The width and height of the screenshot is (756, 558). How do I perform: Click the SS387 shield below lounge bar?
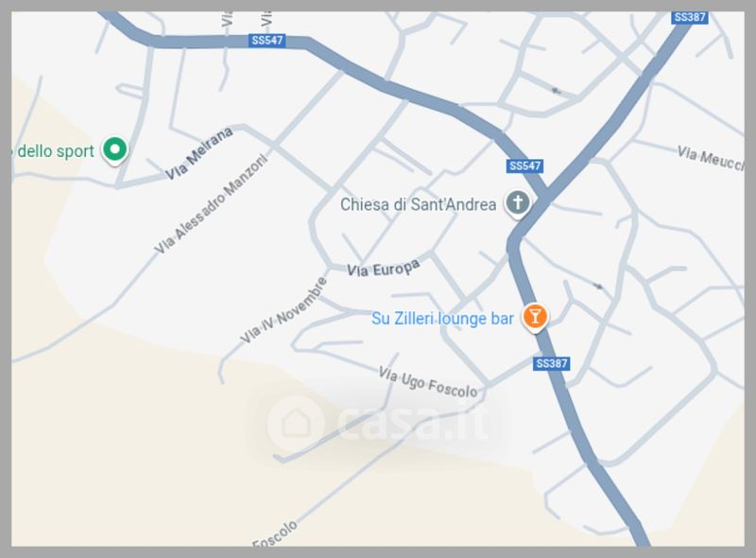[552, 363]
